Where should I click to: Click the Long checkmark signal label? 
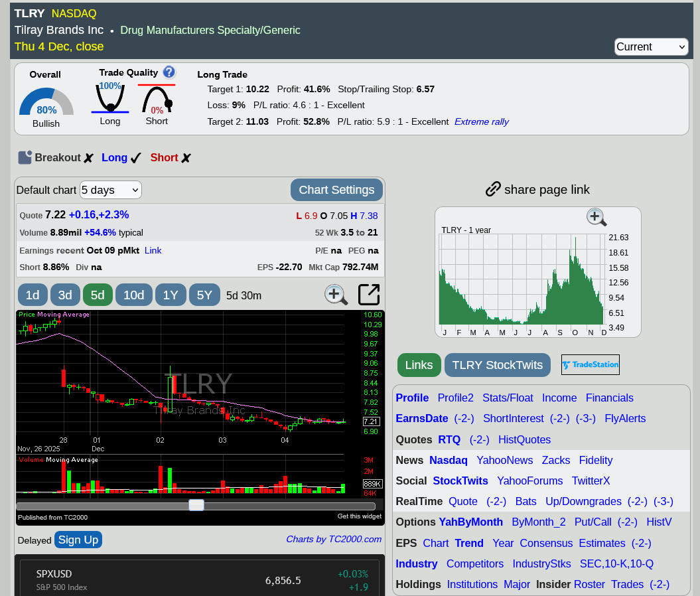pos(121,157)
